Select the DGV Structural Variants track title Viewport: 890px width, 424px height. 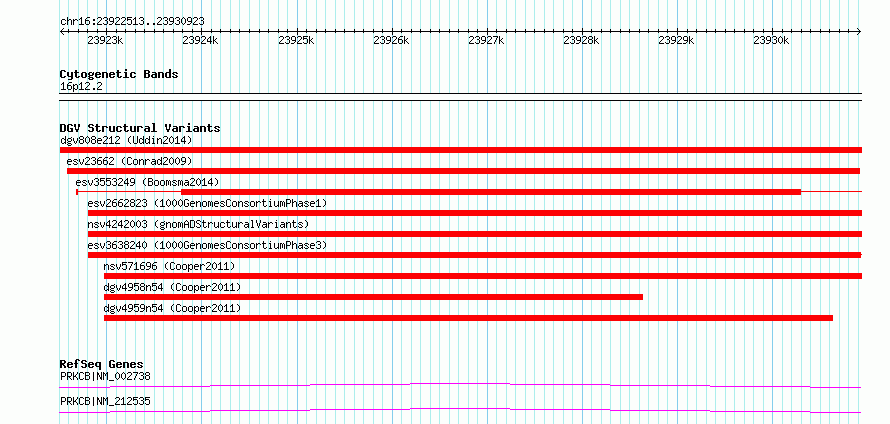pyautogui.click(x=140, y=128)
